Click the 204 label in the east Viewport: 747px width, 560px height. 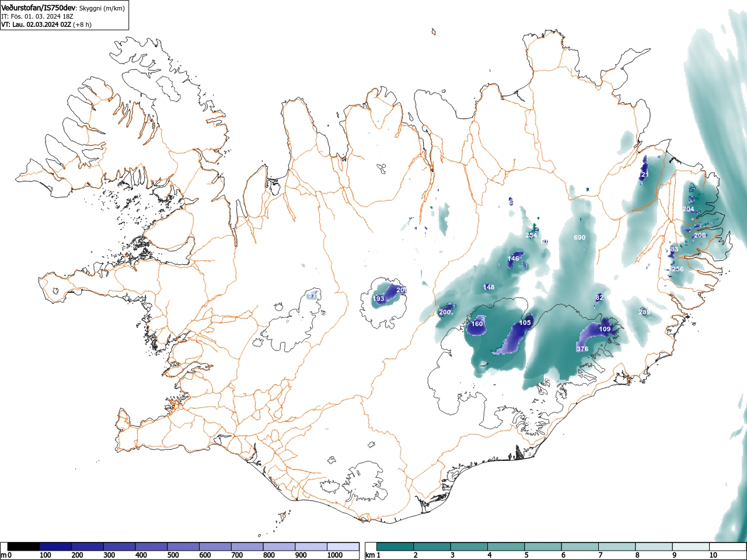coord(688,209)
